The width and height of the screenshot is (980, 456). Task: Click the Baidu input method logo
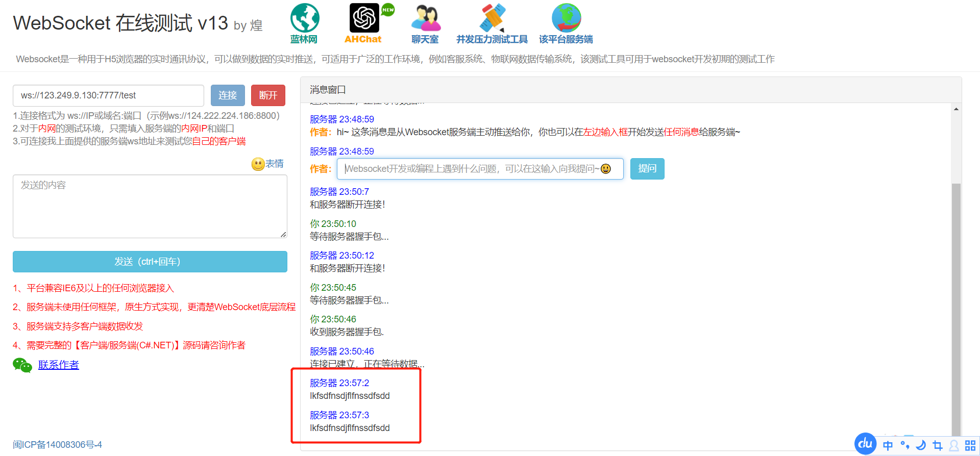[x=865, y=444]
